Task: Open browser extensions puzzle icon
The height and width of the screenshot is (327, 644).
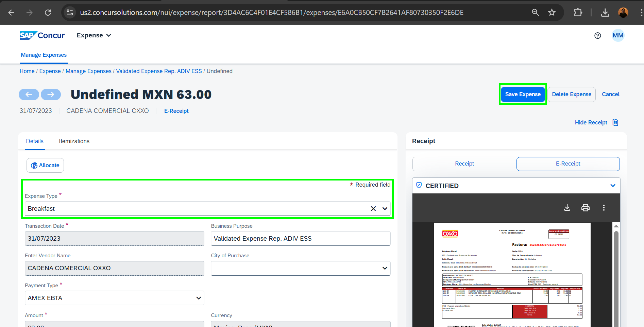Action: (x=578, y=13)
